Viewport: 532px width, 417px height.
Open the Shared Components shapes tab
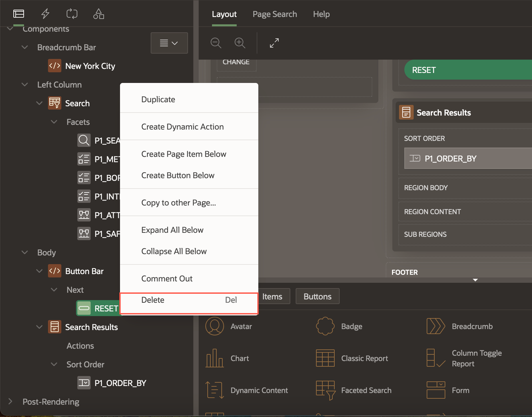click(x=99, y=14)
